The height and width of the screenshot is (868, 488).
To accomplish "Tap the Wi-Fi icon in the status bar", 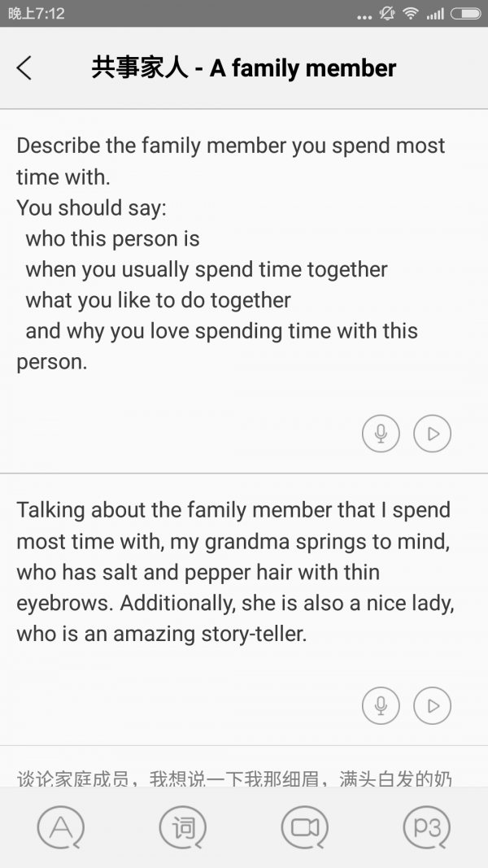I will tap(410, 14).
